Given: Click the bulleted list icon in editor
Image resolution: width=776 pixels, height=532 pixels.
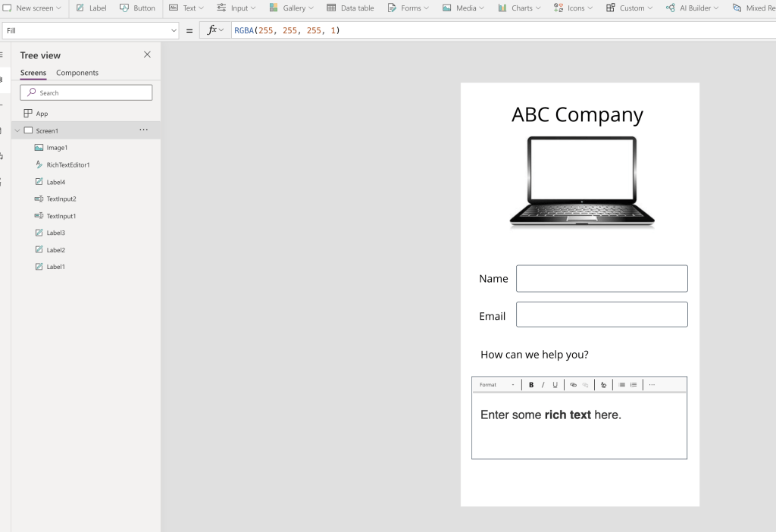Looking at the screenshot, I should pos(622,385).
